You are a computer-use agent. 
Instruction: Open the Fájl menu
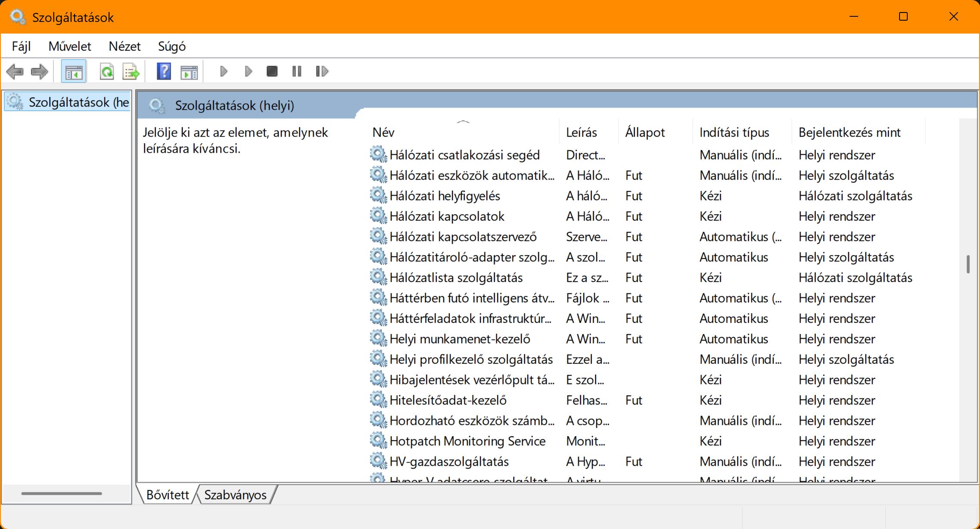(21, 46)
